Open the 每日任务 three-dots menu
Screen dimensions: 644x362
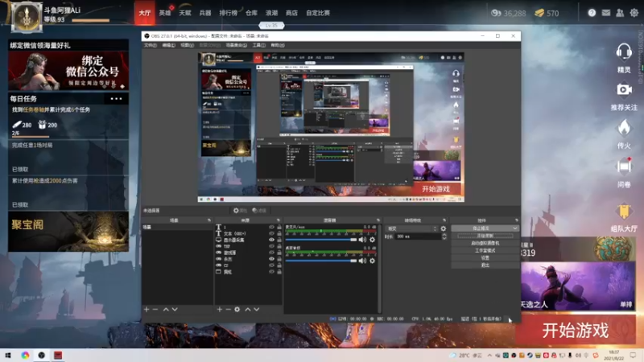click(116, 98)
